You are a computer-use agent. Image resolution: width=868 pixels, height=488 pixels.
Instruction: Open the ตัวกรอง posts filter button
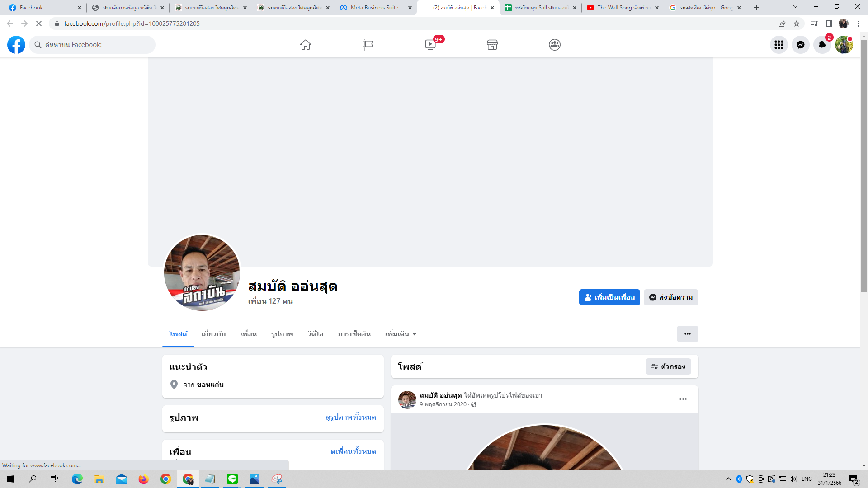click(x=668, y=366)
